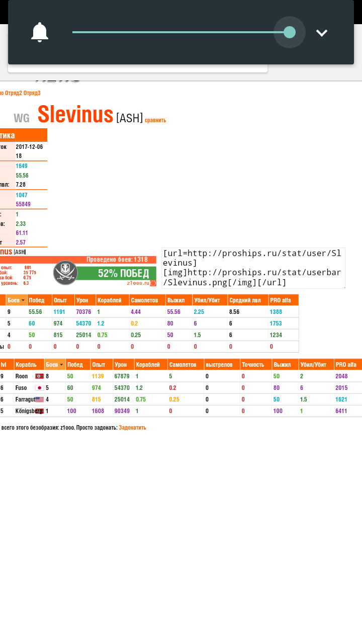Click the Корабль column header
Screen dimensions: 362x644
click(x=29, y=365)
